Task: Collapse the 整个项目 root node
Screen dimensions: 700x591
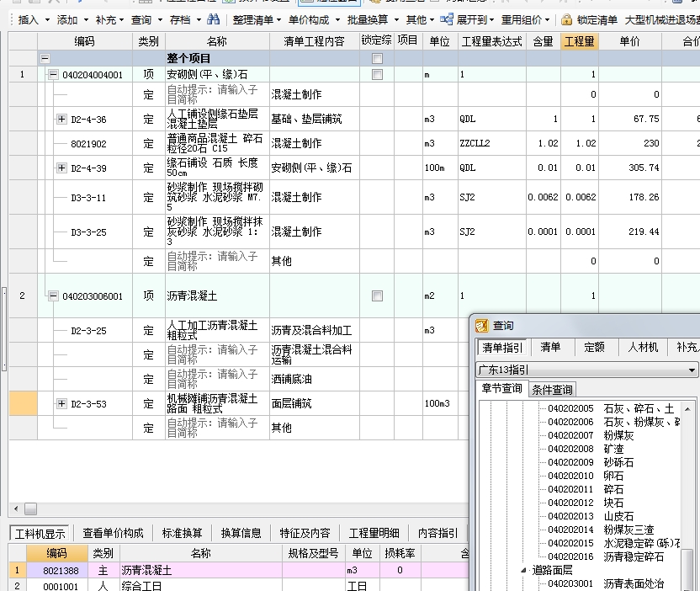Action: point(45,59)
